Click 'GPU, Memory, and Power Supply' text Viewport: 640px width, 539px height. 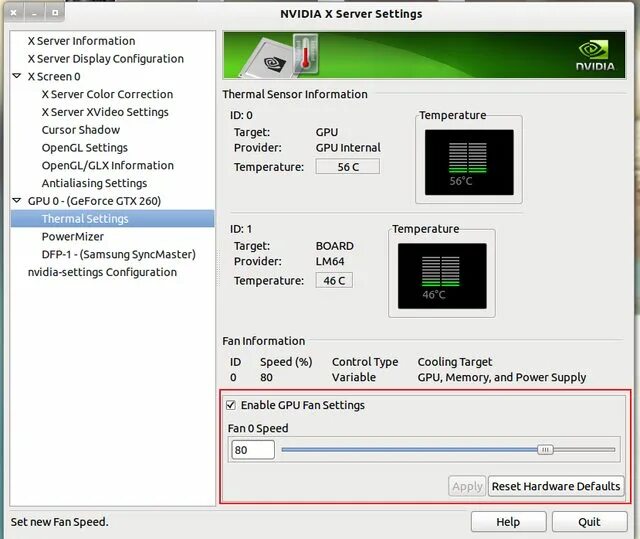coord(502,377)
